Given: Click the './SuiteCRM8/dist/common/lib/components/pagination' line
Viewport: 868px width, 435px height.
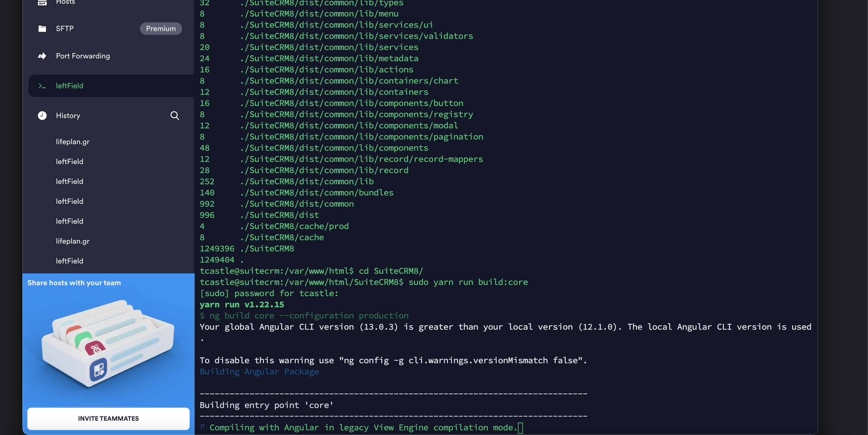Looking at the screenshot, I should 341,137.
